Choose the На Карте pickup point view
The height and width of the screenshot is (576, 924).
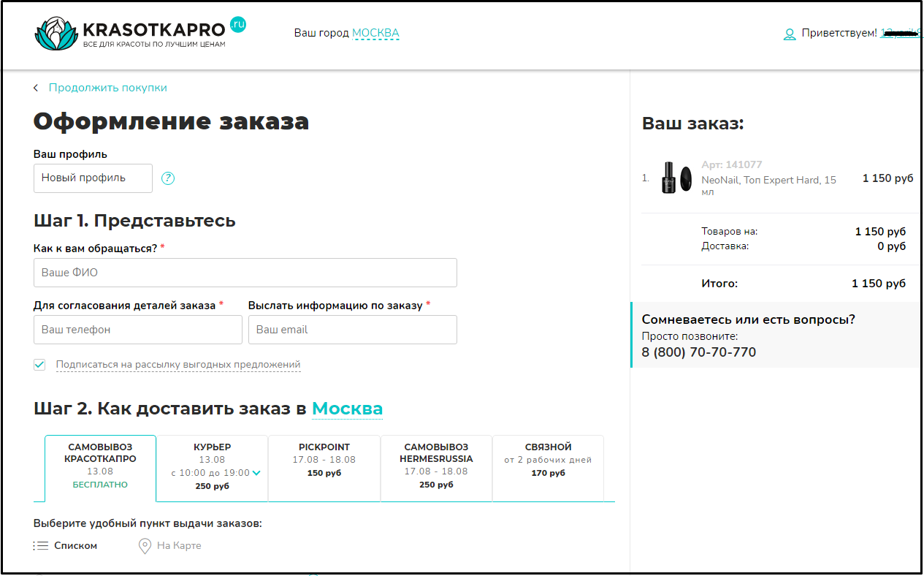tap(179, 546)
